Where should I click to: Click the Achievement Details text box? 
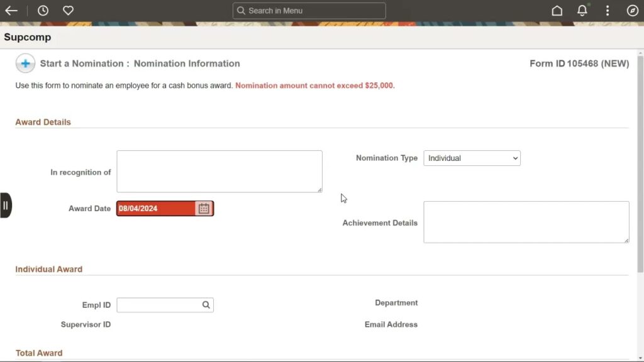coord(526,221)
